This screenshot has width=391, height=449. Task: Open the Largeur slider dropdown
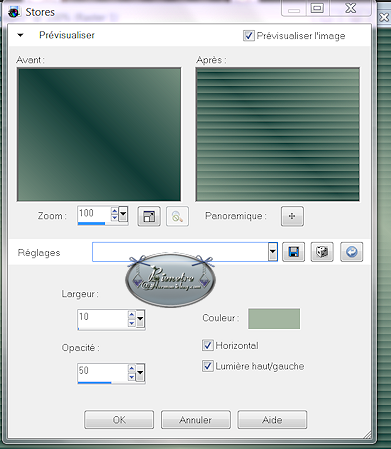click(140, 319)
